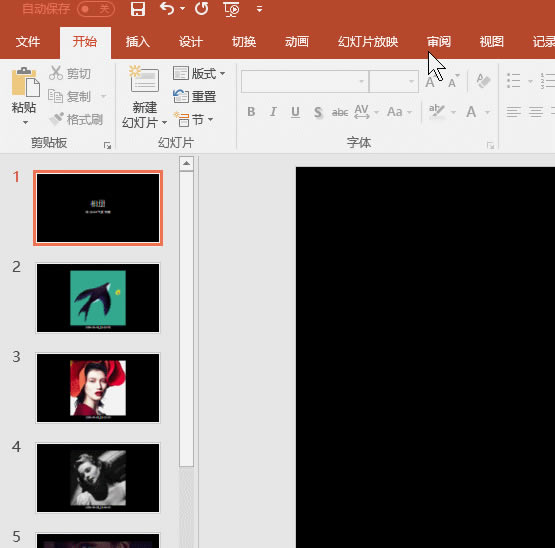Toggle Bold formatting

coord(251,112)
